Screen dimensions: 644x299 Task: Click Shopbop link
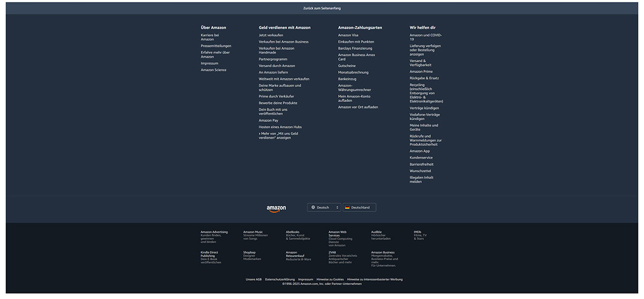click(252, 256)
